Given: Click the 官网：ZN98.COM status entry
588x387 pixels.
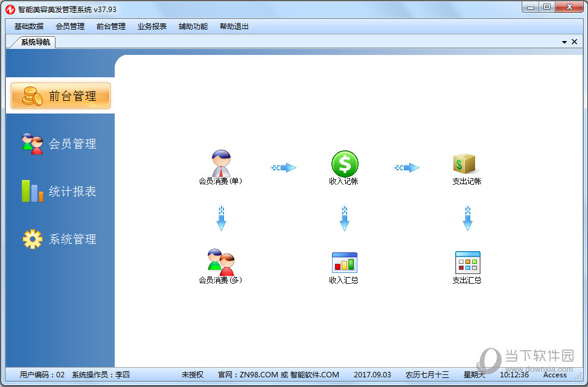Looking at the screenshot, I should click(x=279, y=375).
